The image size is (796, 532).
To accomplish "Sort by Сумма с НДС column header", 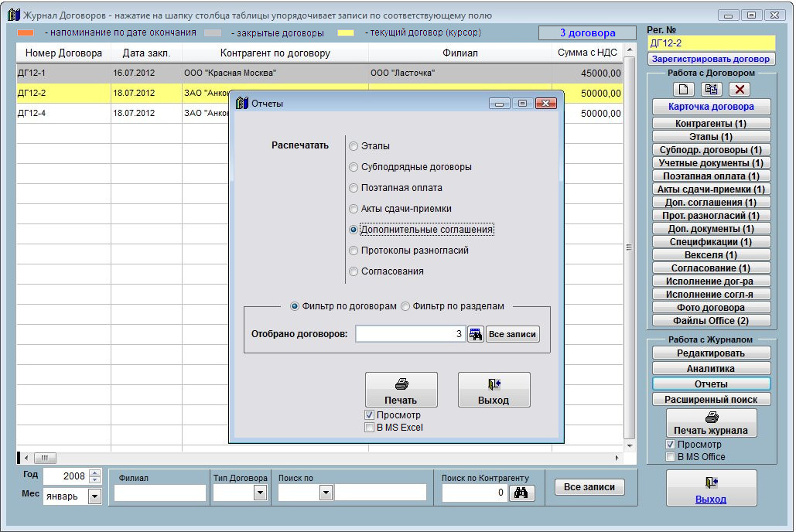I will pos(587,53).
